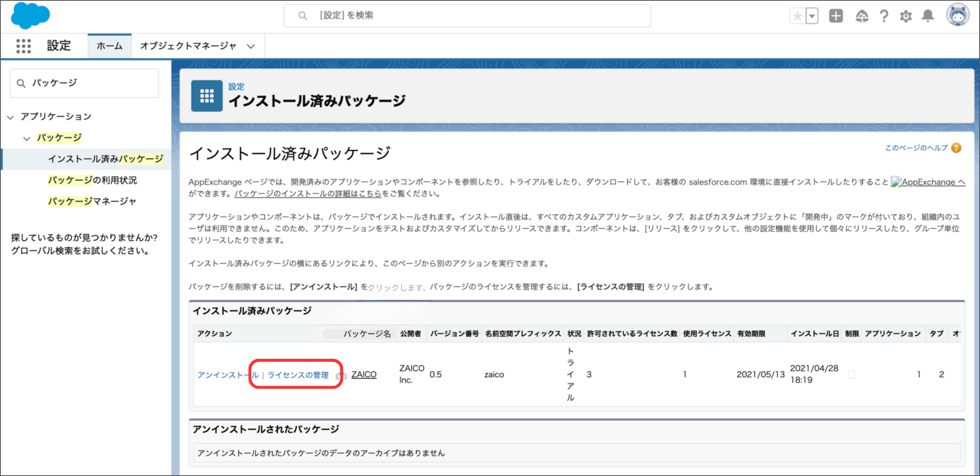Toggle the 制限 checkbox in ZAICO row
Image resolution: width=980 pixels, height=476 pixels.
pyautogui.click(x=851, y=375)
